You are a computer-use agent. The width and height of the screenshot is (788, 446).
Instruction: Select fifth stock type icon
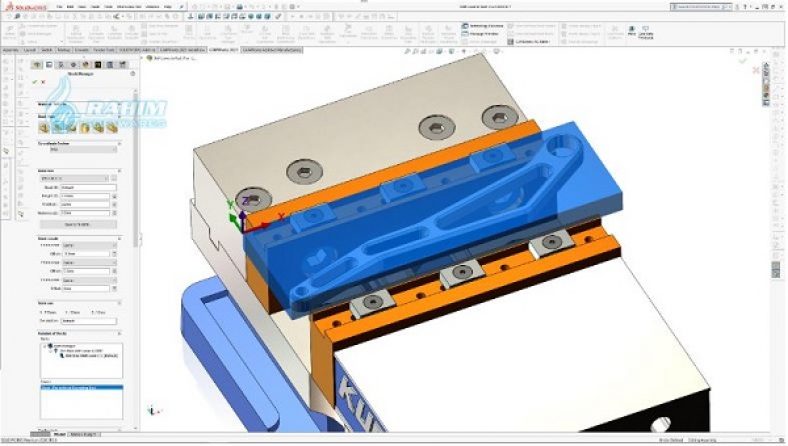(98, 128)
